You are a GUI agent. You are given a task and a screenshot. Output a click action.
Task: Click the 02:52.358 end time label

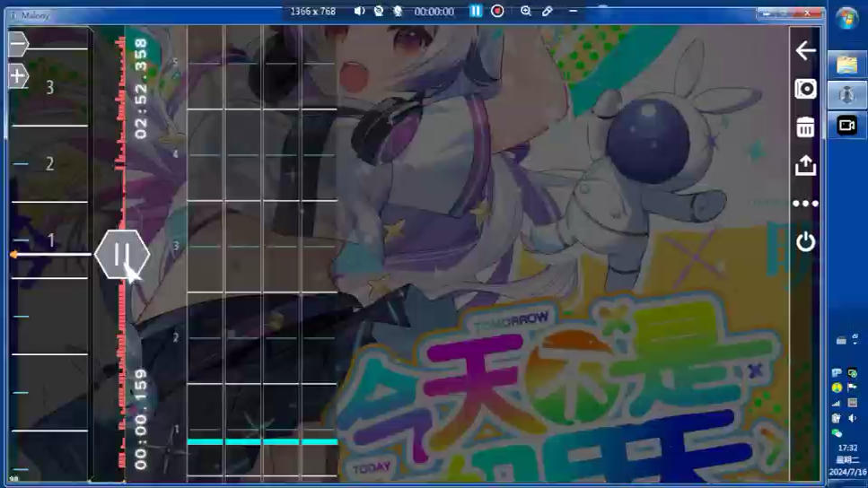141,89
